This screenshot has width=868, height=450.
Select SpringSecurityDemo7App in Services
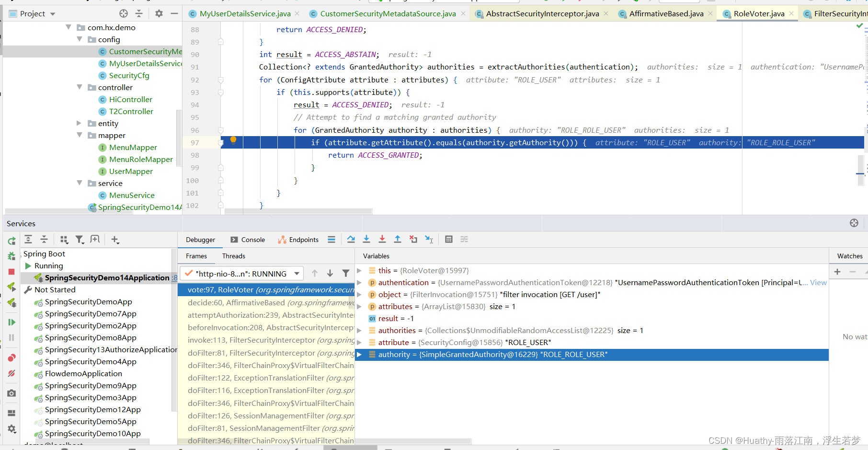pos(91,313)
